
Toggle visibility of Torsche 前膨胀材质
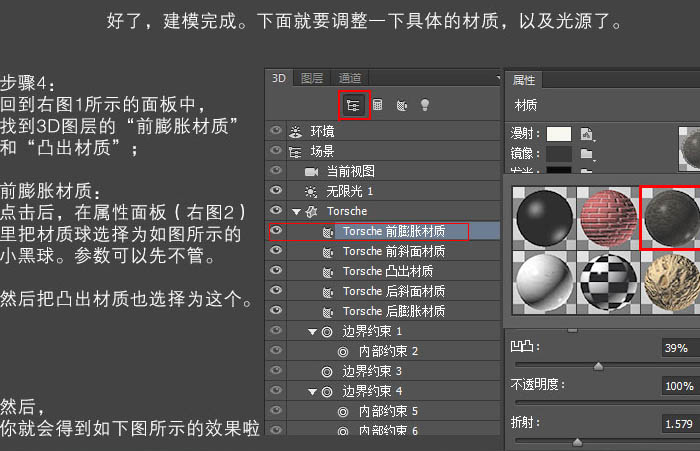click(x=276, y=230)
